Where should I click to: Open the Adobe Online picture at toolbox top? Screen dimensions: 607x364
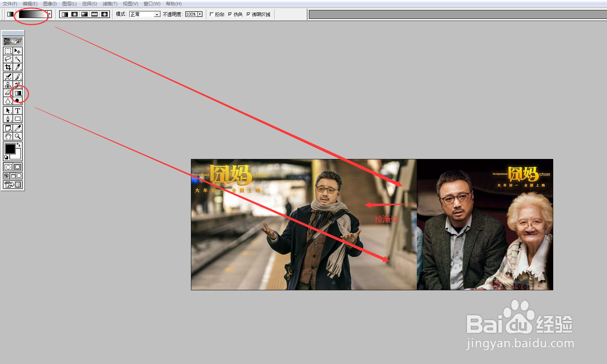(13, 41)
